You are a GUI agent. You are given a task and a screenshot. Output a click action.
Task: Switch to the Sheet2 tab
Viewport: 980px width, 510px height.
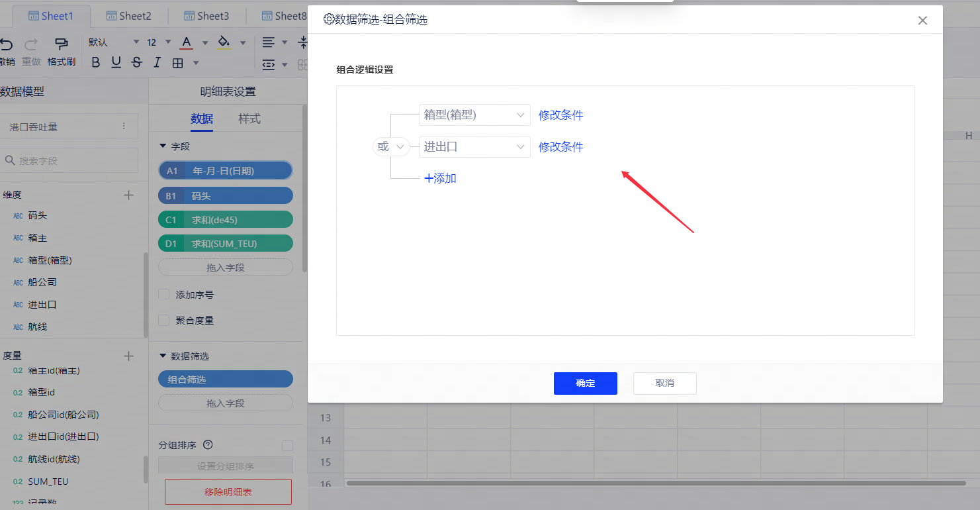(128, 16)
